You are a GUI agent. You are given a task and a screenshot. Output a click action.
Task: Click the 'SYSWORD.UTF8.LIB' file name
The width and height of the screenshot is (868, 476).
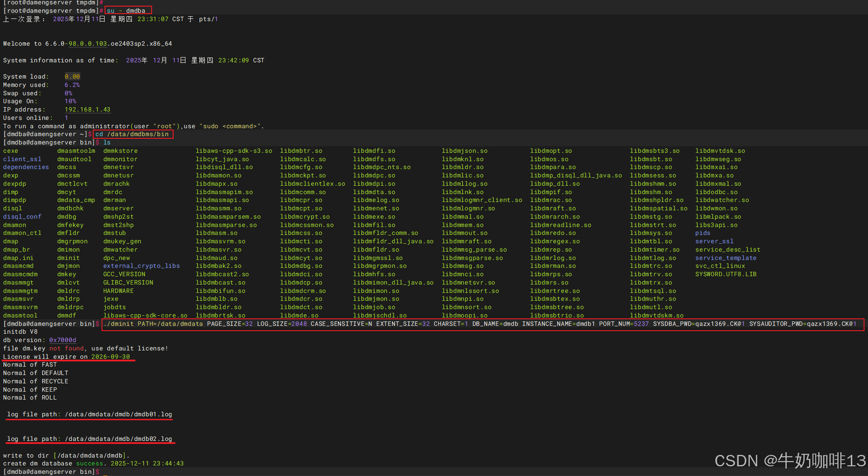pos(726,274)
